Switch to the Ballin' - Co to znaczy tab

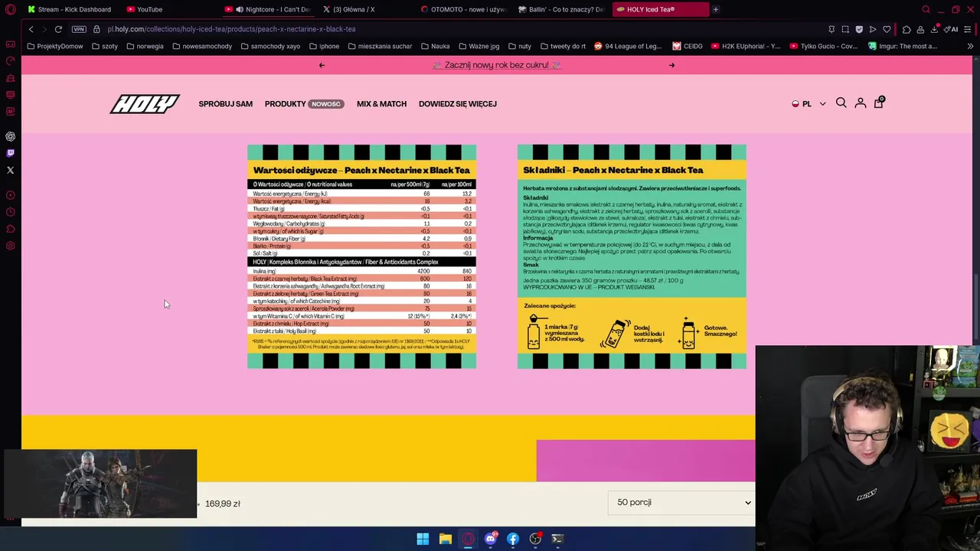pyautogui.click(x=562, y=9)
